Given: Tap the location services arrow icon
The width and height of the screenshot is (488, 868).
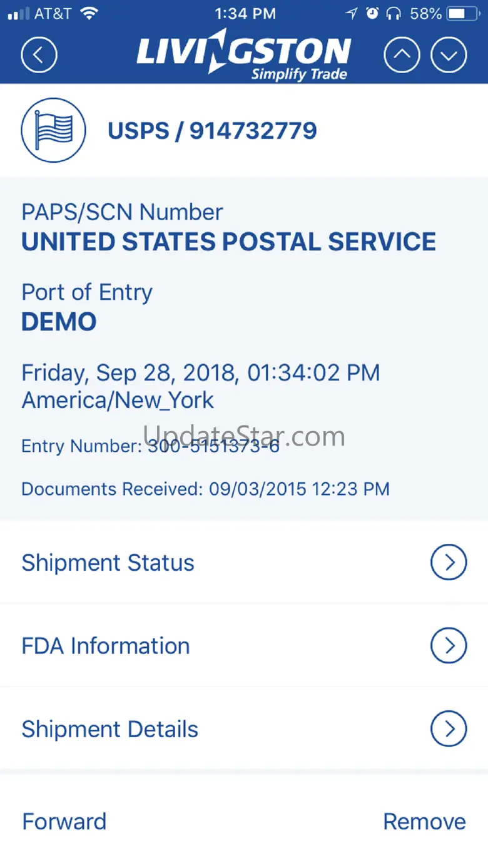Looking at the screenshot, I should (x=352, y=14).
